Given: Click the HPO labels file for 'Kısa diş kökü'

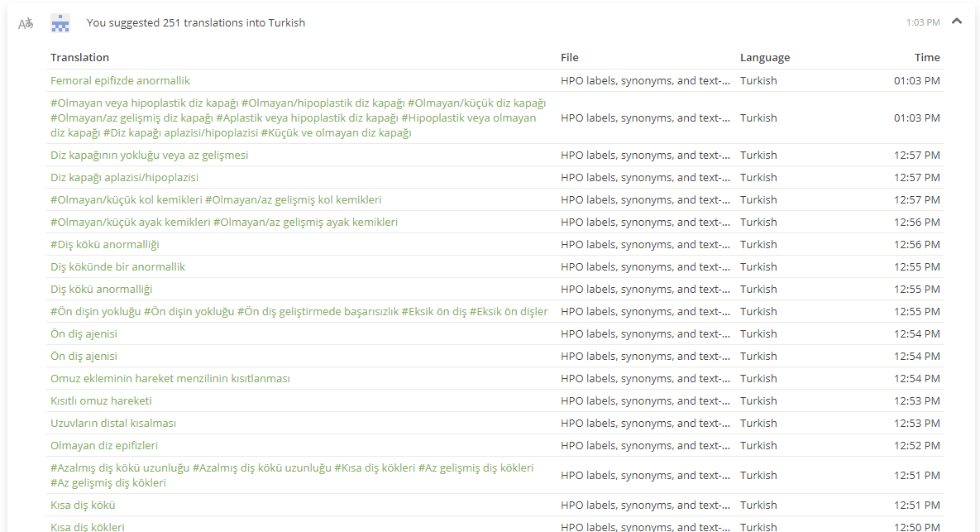Looking at the screenshot, I should coord(645,506).
